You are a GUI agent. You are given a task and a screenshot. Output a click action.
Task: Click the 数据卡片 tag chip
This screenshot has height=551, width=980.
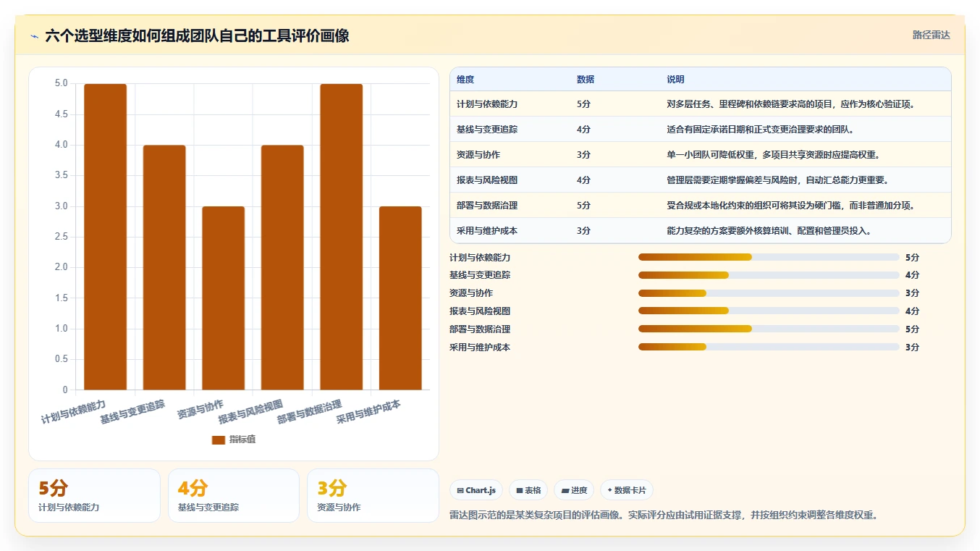(626, 490)
